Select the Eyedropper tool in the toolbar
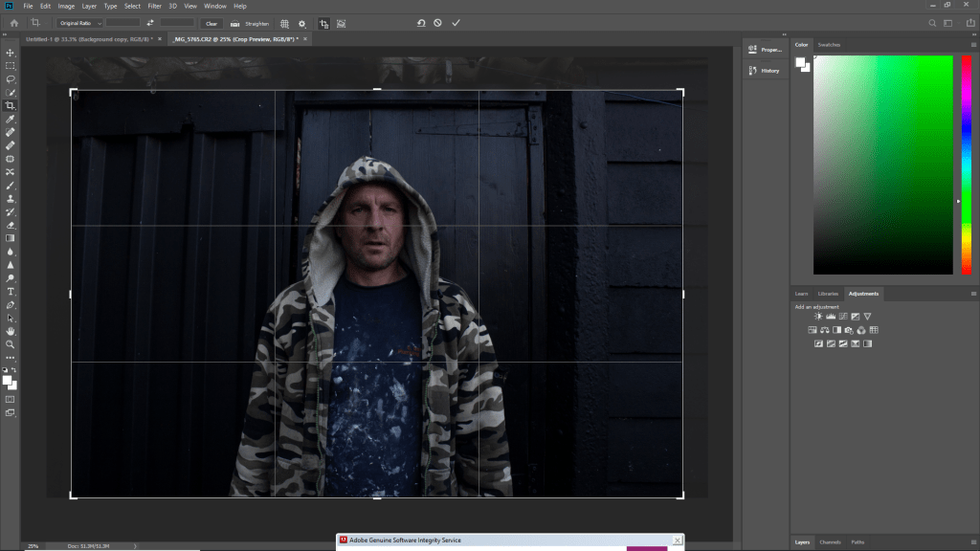 click(x=11, y=119)
